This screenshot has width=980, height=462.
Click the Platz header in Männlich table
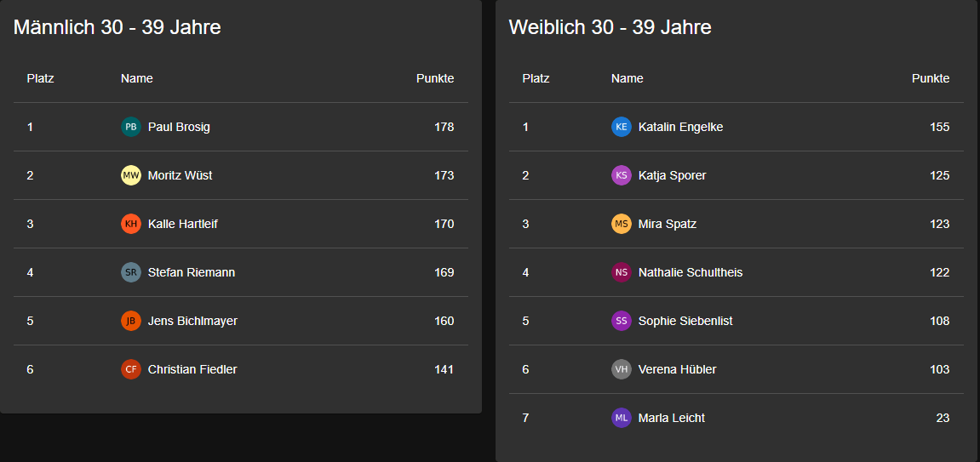coord(41,78)
